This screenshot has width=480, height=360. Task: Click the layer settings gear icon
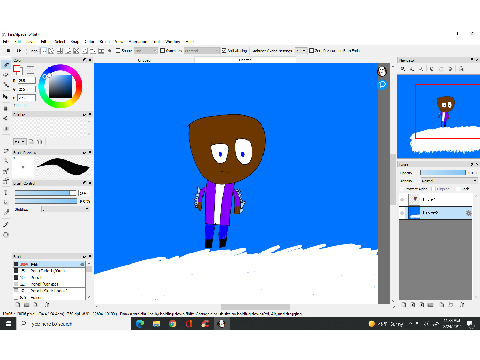[468, 213]
